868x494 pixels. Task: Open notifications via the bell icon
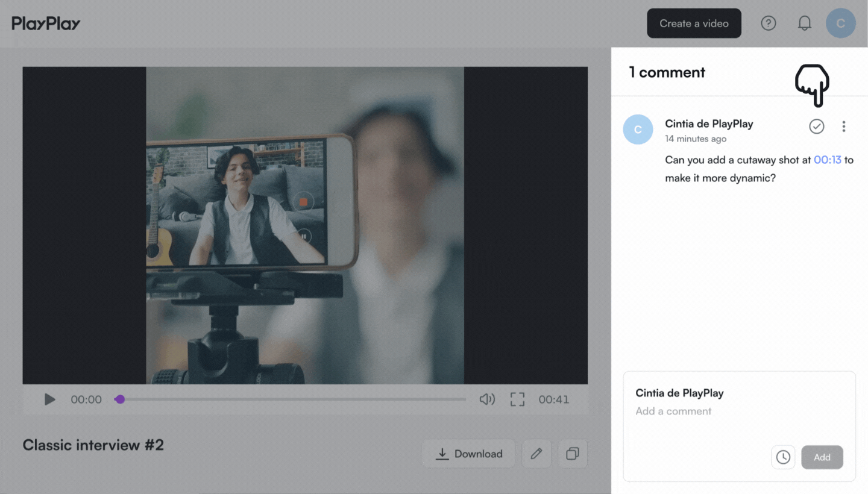[x=804, y=23]
